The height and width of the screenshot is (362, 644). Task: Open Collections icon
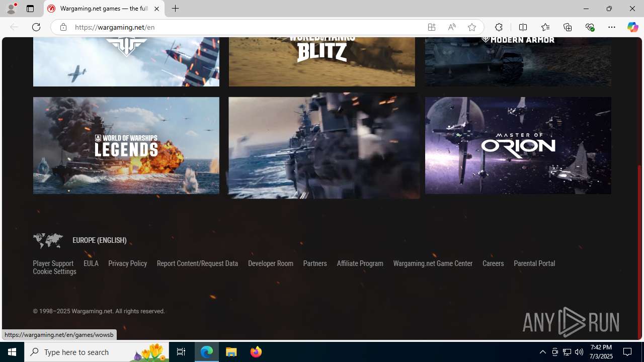click(568, 27)
